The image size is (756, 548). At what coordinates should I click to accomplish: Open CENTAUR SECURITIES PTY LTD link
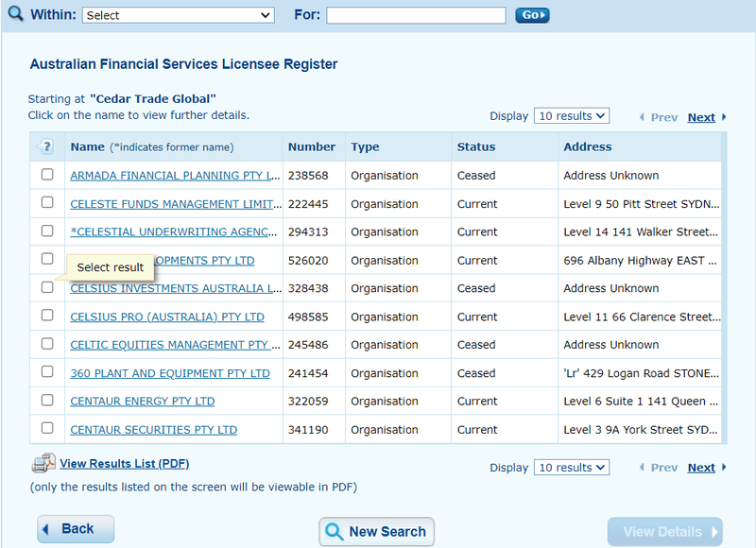[x=154, y=430]
